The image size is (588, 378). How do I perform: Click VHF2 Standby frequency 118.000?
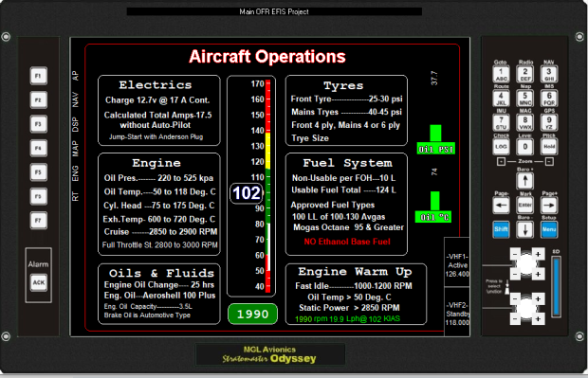(x=457, y=322)
